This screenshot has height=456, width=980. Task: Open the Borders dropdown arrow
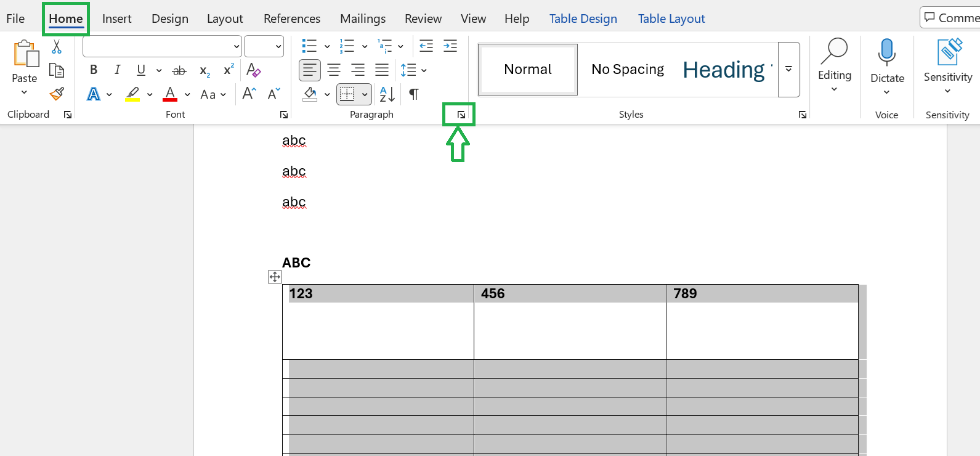365,95
